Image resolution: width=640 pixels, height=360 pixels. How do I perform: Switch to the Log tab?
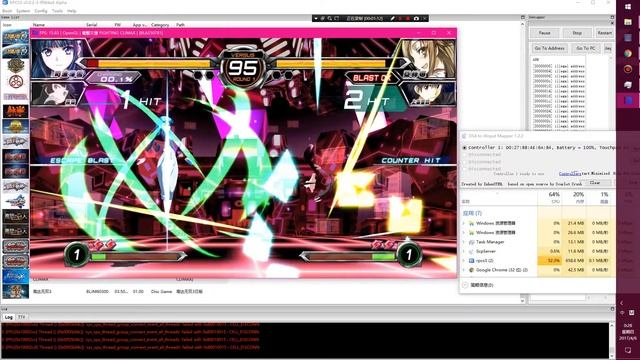(x=9, y=317)
